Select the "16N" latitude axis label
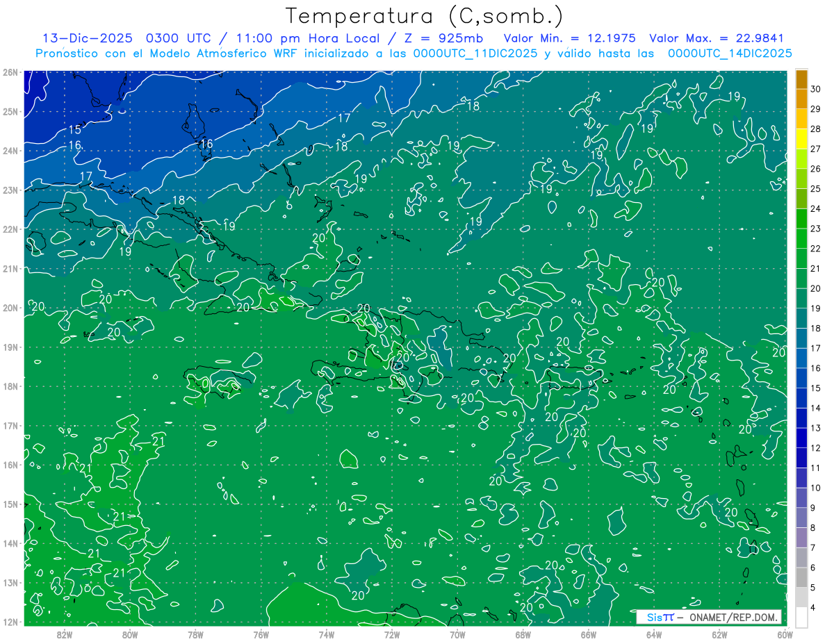Image resolution: width=834 pixels, height=644 pixels. (10, 465)
